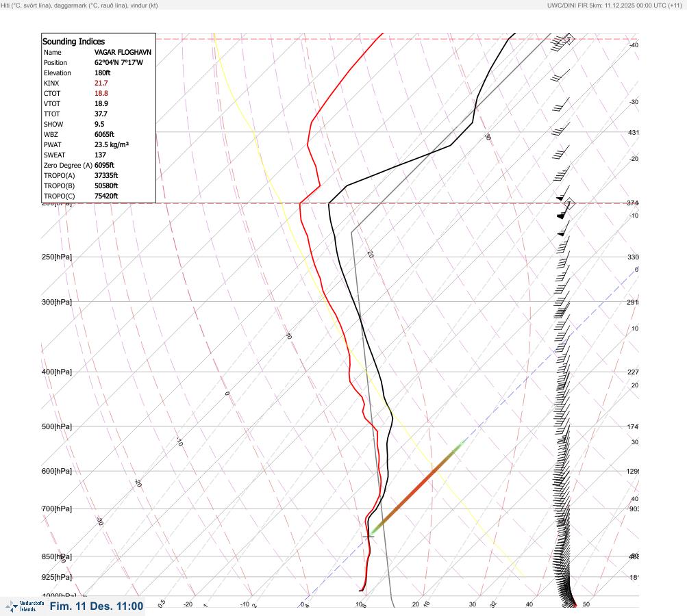687x616 pixels.
Task: Click the thick red-green icing layer line
Action: [x=417, y=487]
